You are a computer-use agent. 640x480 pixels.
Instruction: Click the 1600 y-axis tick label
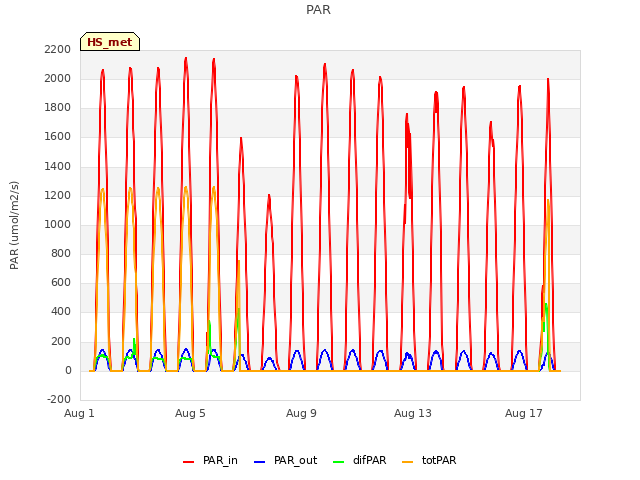point(58,137)
